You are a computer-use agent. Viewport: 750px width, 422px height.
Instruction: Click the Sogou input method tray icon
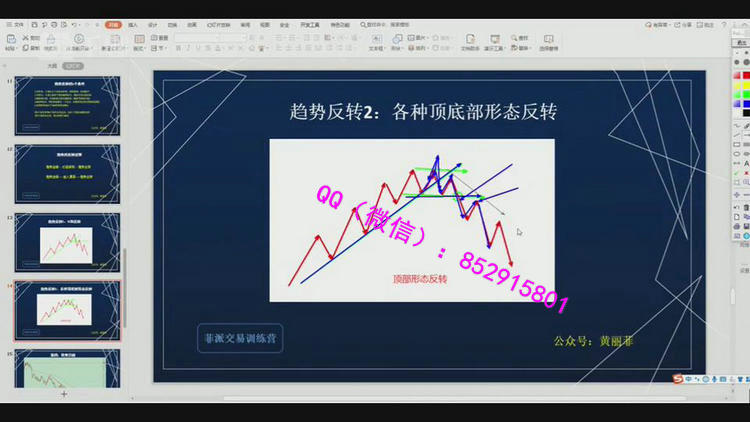pos(677,379)
